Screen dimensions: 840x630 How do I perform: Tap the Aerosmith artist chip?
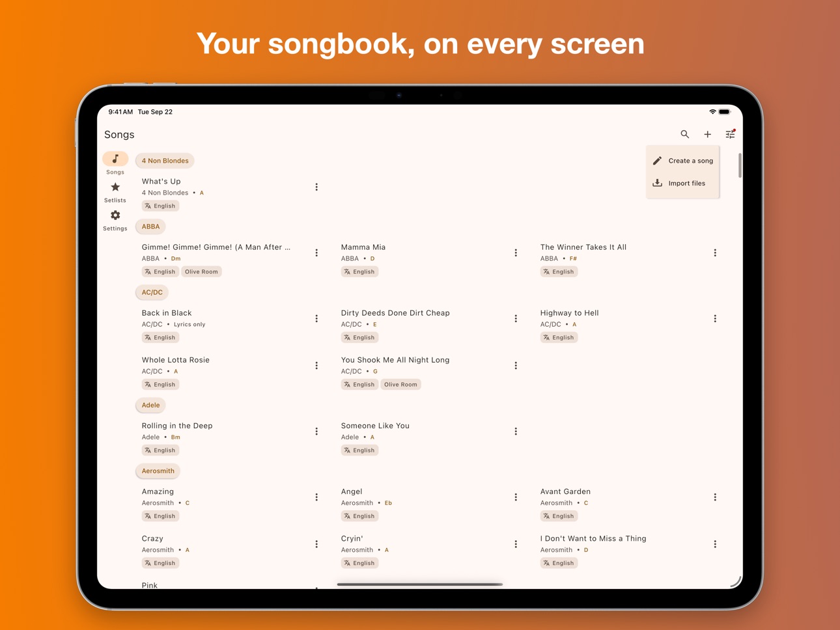[x=158, y=471]
